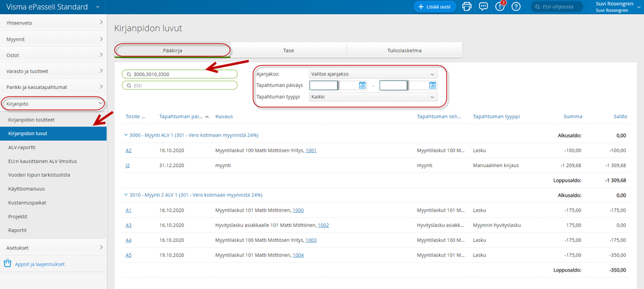Click account filter field with 3000,3010,3500
The image size is (644, 289).
pos(179,74)
